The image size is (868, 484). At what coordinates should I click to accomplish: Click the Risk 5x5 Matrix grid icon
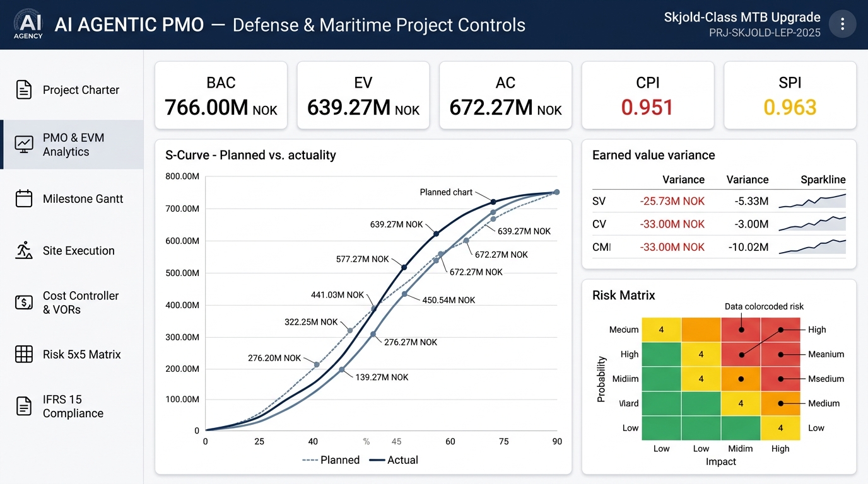click(24, 354)
